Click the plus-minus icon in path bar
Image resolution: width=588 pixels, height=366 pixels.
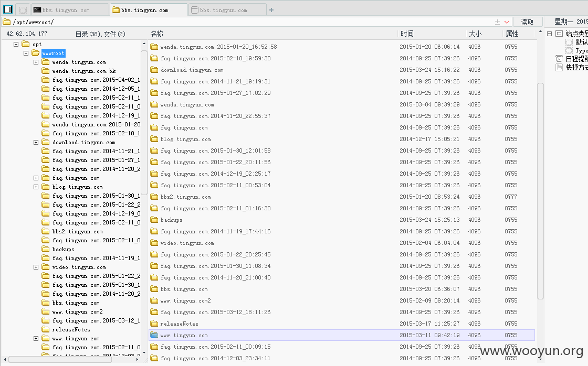[497, 22]
